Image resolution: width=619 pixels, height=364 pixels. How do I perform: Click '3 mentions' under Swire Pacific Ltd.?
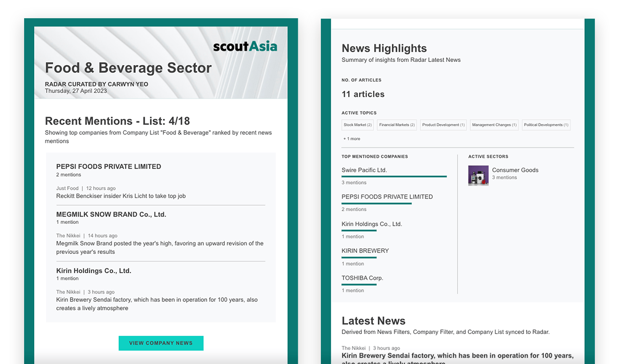[x=354, y=183]
